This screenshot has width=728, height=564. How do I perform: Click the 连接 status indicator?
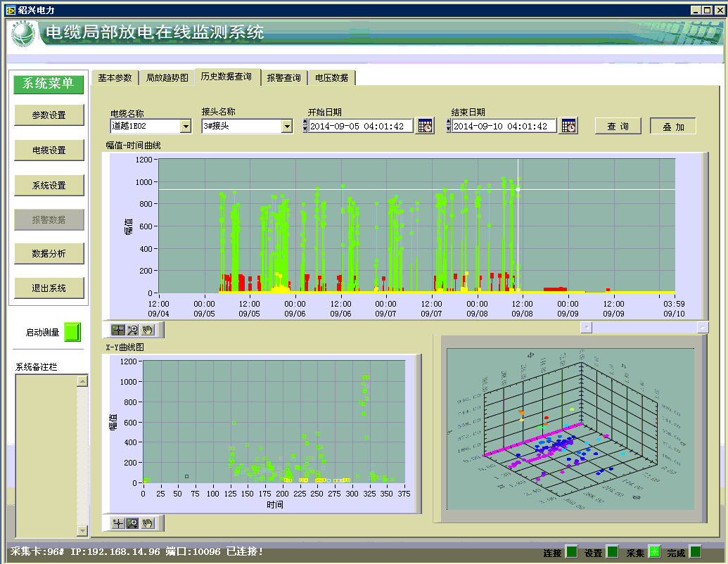tap(572, 552)
